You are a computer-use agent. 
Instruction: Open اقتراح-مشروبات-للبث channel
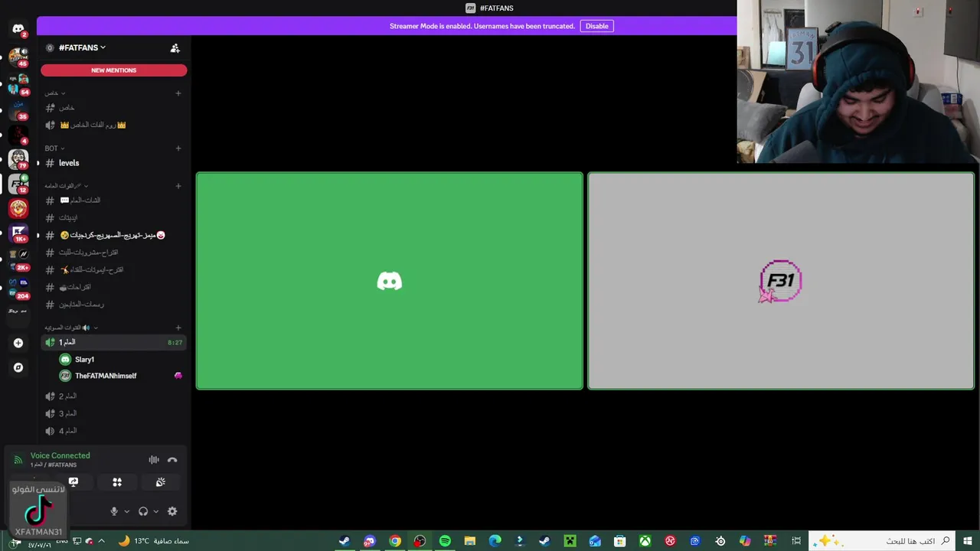click(x=113, y=253)
